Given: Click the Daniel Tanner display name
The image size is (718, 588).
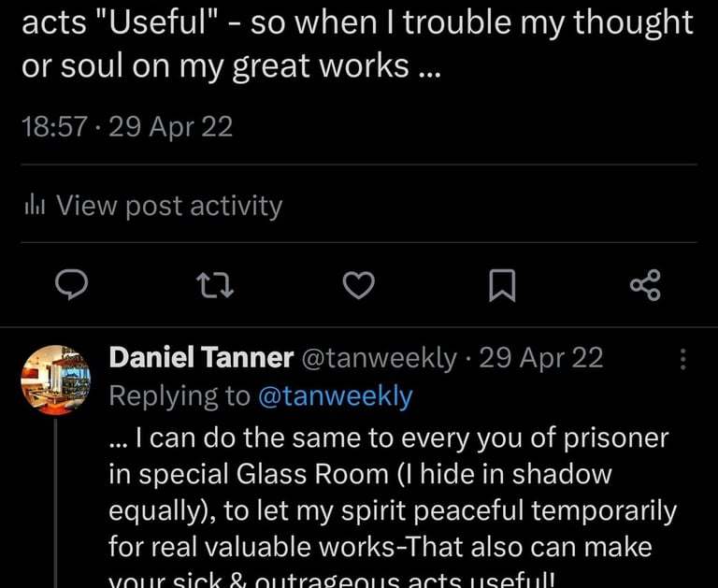Looking at the screenshot, I should point(199,357).
